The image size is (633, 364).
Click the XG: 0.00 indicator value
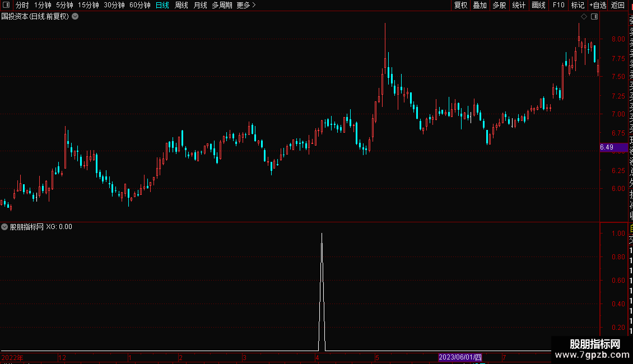pos(59,227)
